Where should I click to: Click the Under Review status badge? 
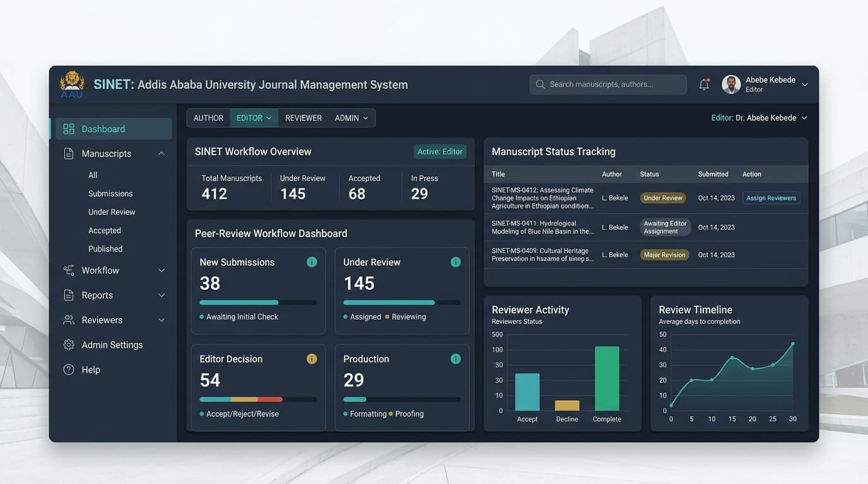coord(663,198)
